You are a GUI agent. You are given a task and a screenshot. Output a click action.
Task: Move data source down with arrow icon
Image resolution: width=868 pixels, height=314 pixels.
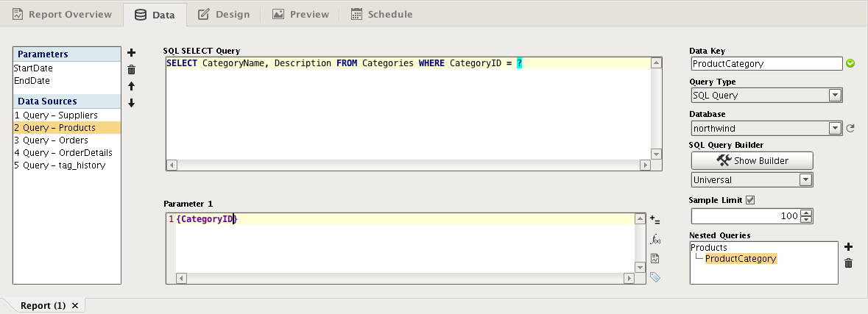[132, 104]
